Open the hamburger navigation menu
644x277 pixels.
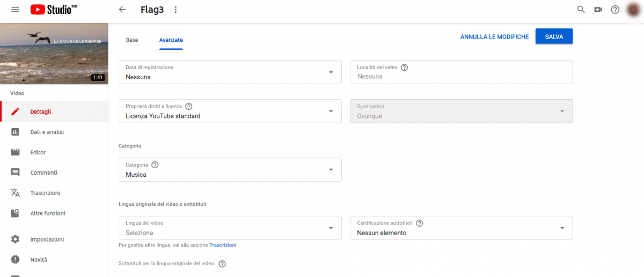[15, 10]
